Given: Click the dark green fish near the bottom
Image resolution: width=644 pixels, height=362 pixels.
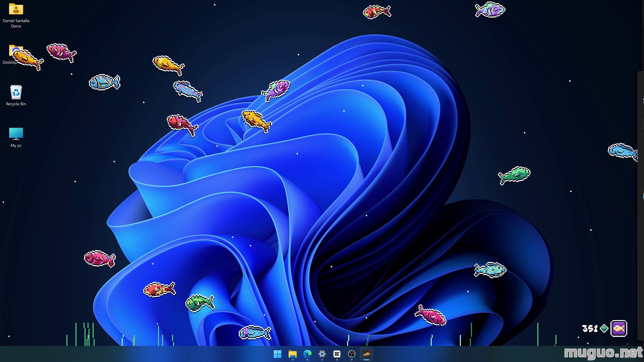Looking at the screenshot, I should (x=200, y=303).
